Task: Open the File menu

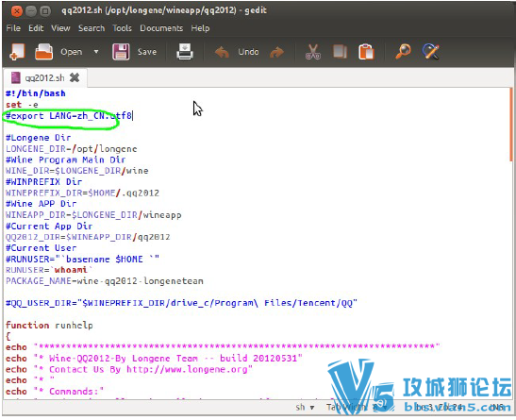Action: coord(13,28)
